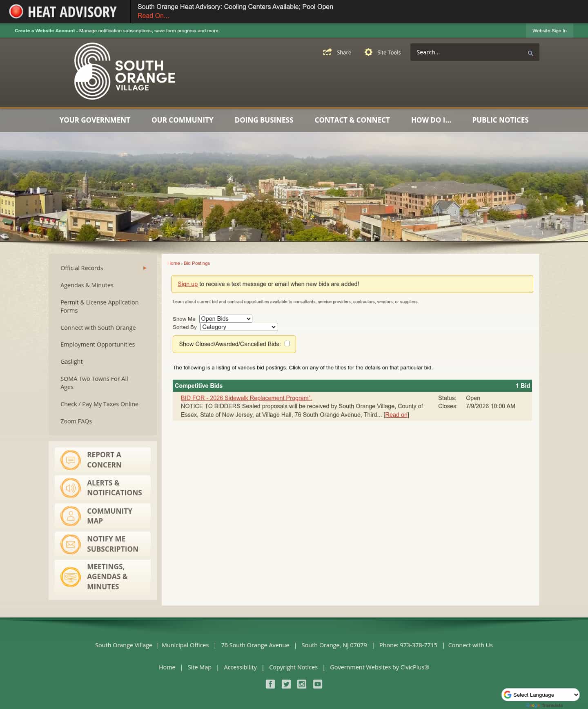
Task: Open Check / Pay My Taxes Online
Action: pyautogui.click(x=99, y=404)
